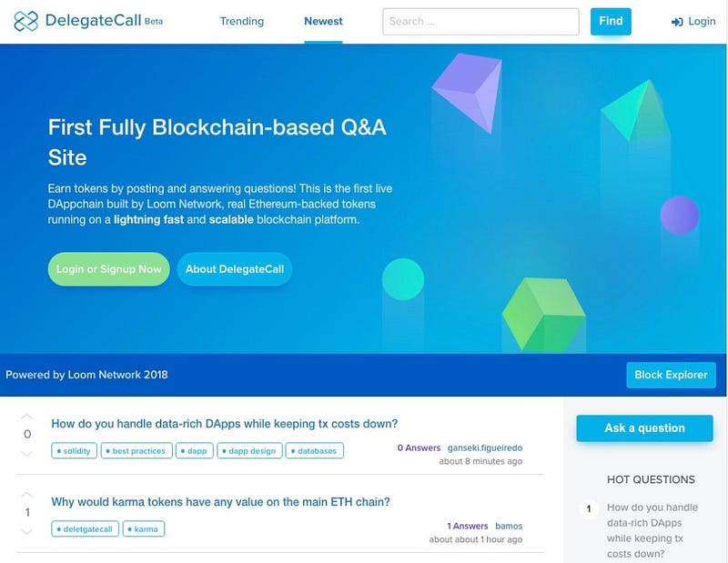Click the Login arrow icon
The width and height of the screenshot is (728, 563).
point(677,22)
